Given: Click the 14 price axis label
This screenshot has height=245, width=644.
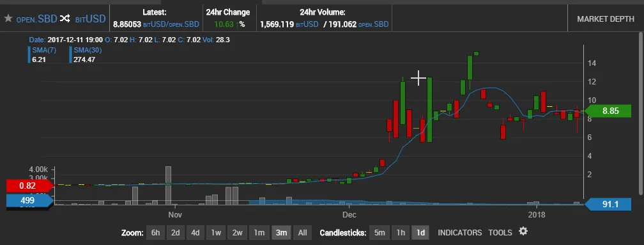Looking at the screenshot, I should pyautogui.click(x=592, y=63).
